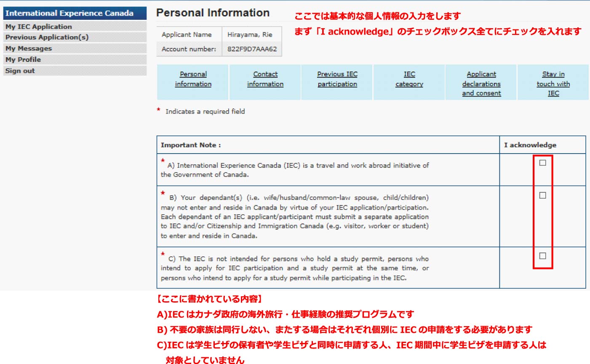Open My Profile page

75,60
